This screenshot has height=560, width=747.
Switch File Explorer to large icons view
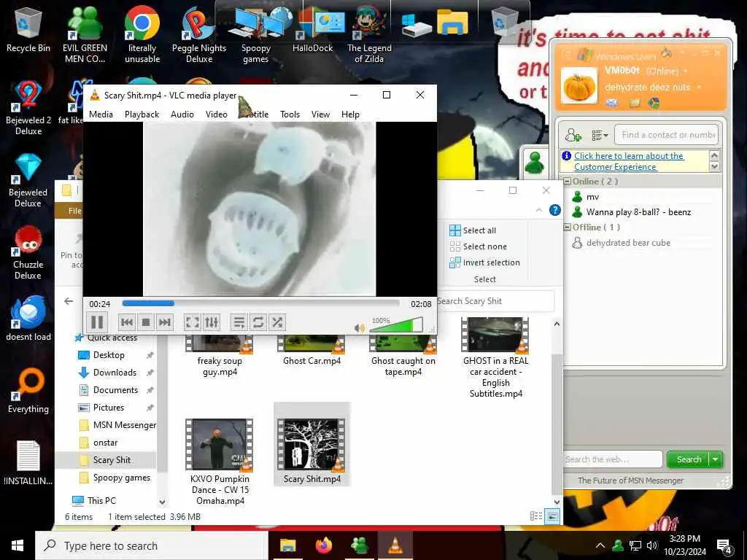pos(552,516)
